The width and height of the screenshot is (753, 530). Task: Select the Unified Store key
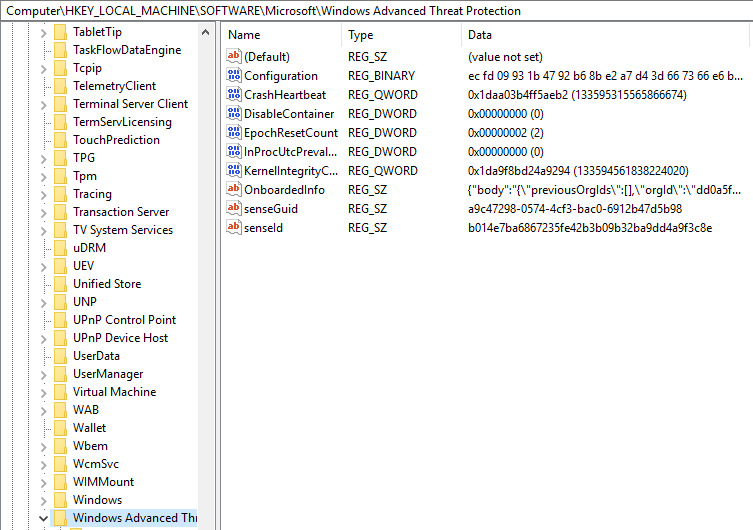click(x=107, y=284)
